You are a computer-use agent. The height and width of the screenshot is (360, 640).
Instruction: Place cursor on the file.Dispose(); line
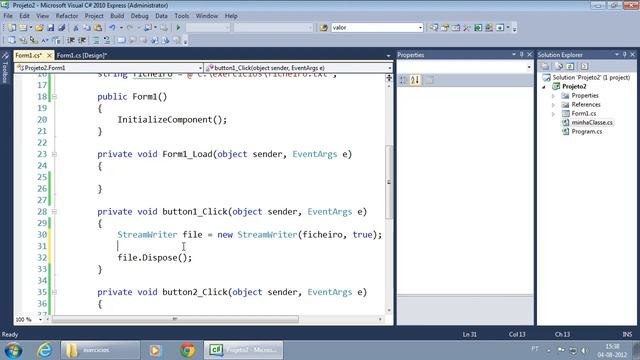coord(155,258)
